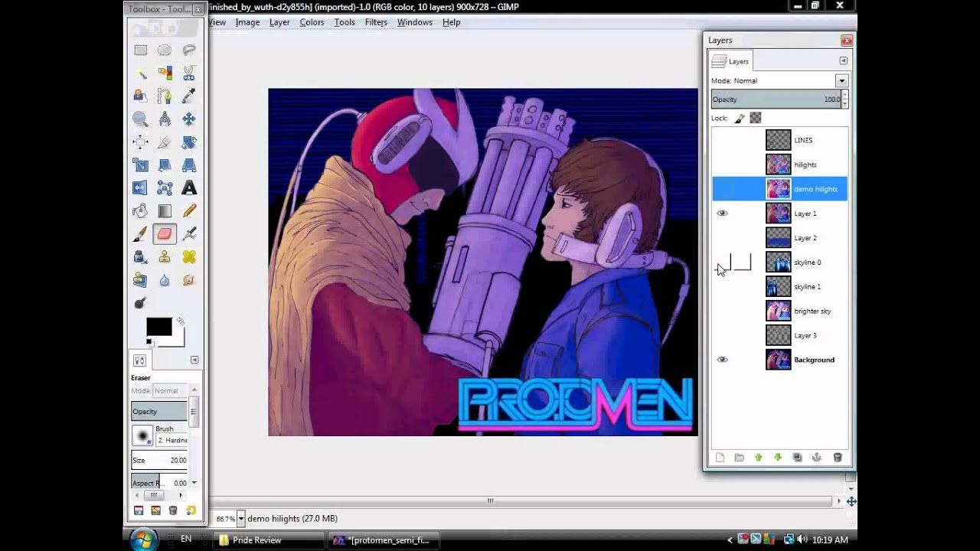The image size is (980, 551).
Task: Select the Fuzzy Select wand tool
Action: tap(141, 73)
